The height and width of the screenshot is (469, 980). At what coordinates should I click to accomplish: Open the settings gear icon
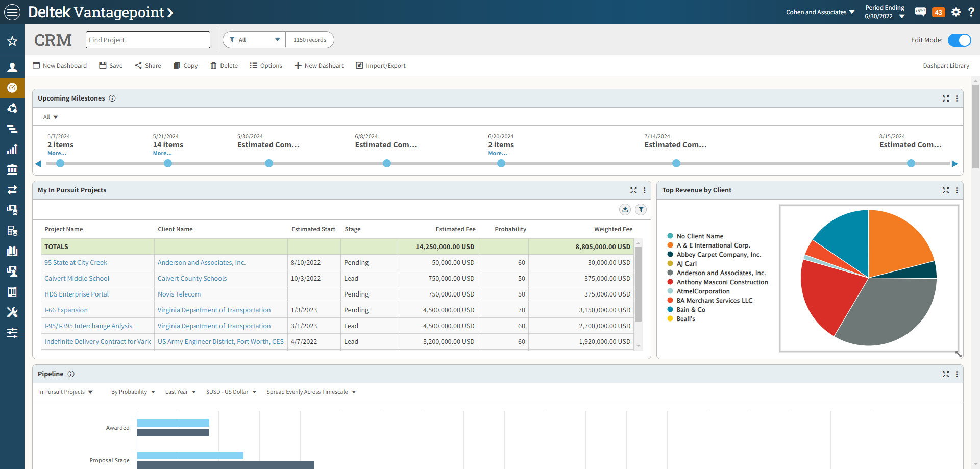956,12
